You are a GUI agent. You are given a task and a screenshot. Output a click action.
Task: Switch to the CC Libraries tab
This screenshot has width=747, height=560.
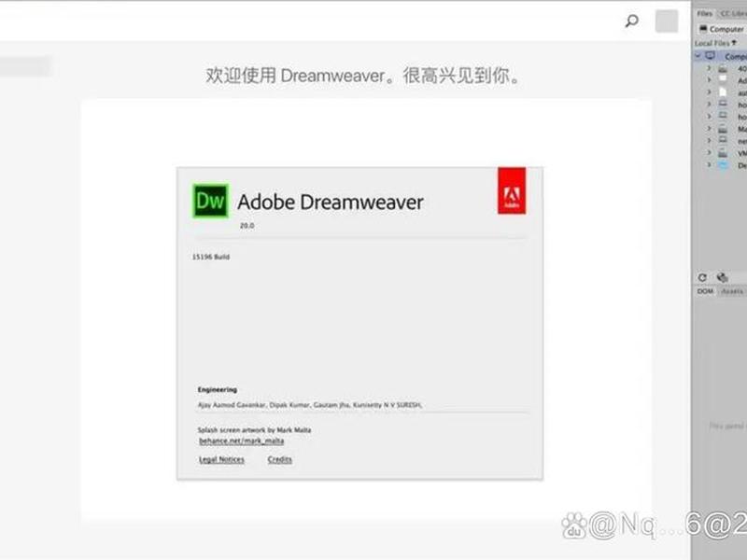coord(733,14)
